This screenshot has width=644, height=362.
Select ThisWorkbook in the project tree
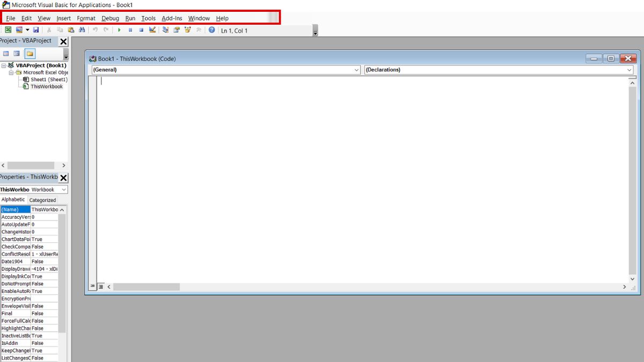(46, 86)
